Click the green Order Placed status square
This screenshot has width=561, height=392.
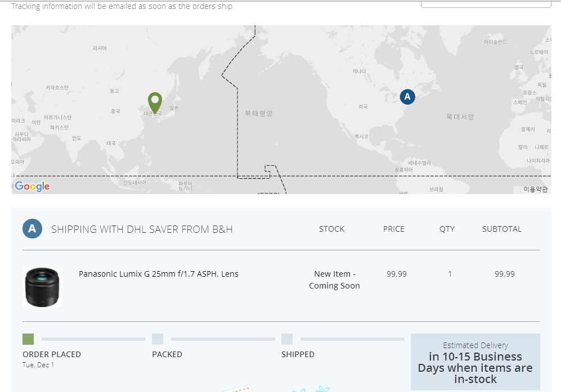point(28,339)
